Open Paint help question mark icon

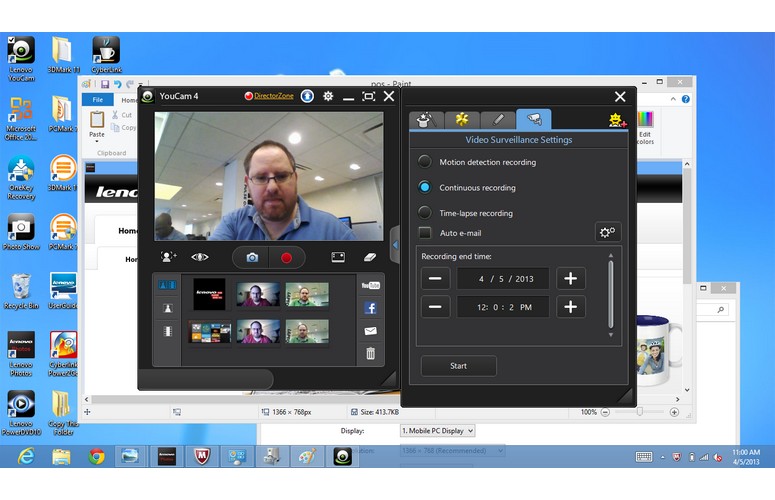(686, 99)
